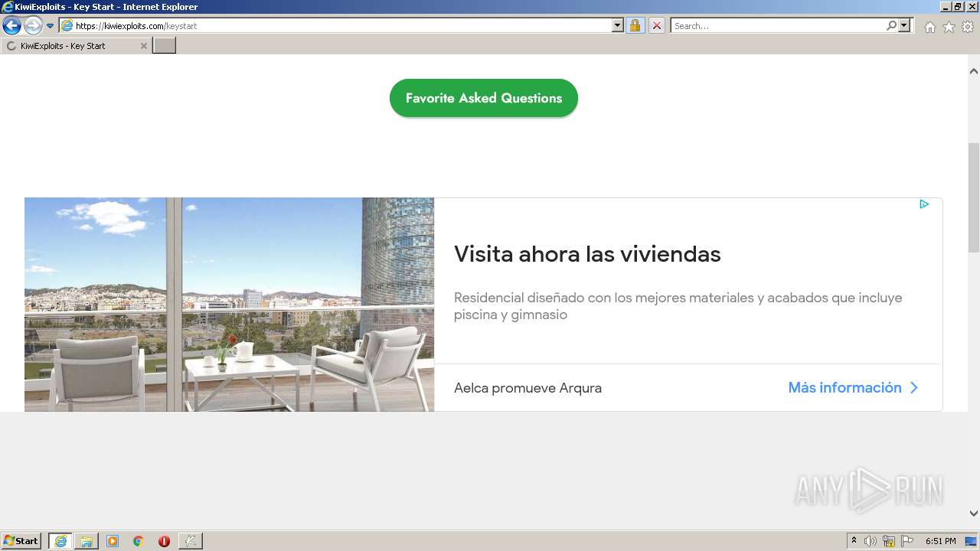Screen dimensions: 980x551
Task: Click the kiwiexploits.com address bar
Action: click(335, 25)
